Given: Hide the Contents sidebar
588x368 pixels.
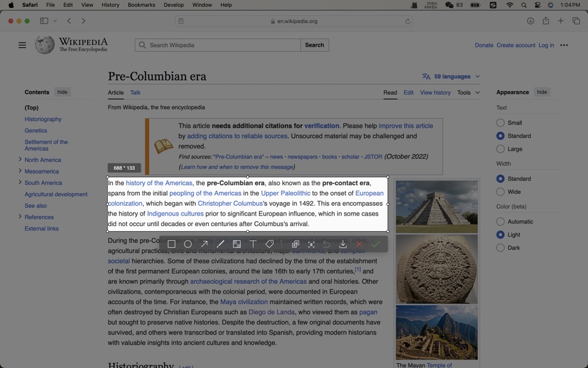Looking at the screenshot, I should [x=63, y=92].
